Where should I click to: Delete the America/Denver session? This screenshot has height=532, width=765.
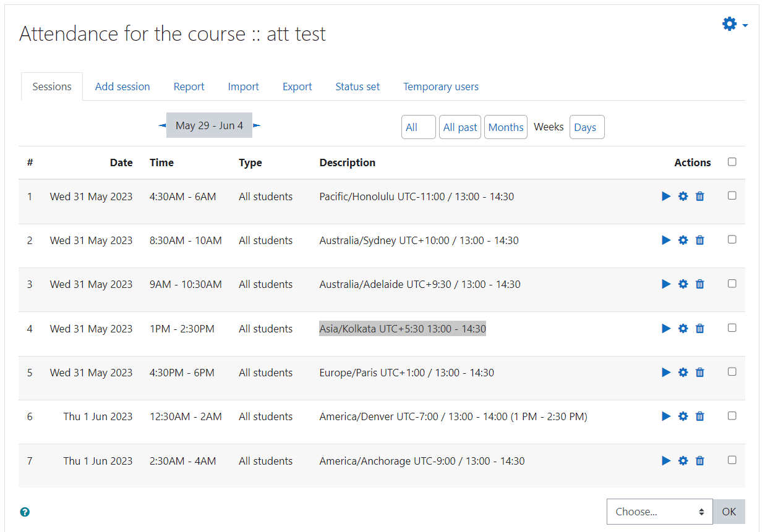point(699,416)
